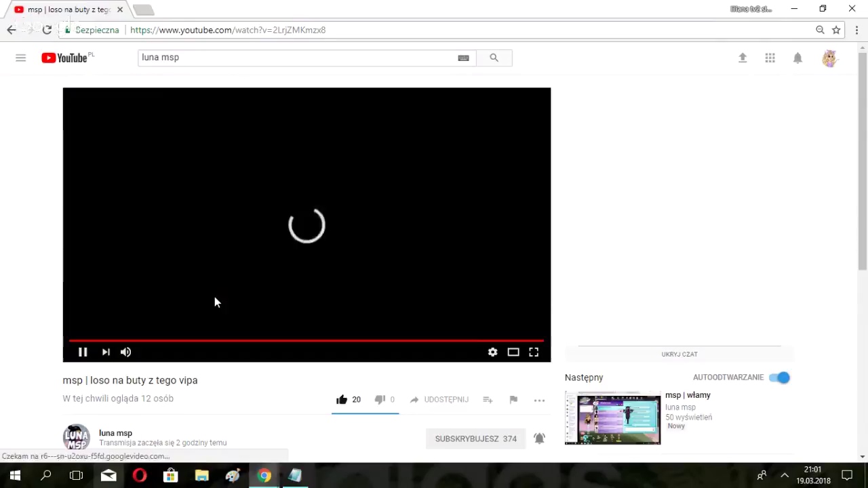Dislike the video with thumbs down
The width and height of the screenshot is (868, 488).
380,399
